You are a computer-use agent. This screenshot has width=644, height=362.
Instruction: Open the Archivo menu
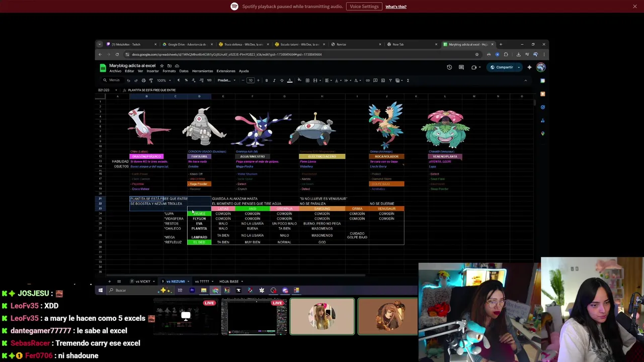(115, 71)
